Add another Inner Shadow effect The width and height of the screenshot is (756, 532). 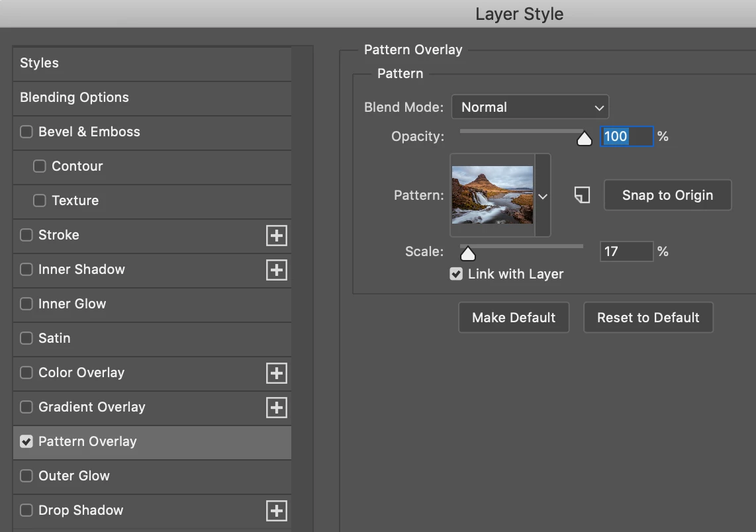(x=277, y=270)
